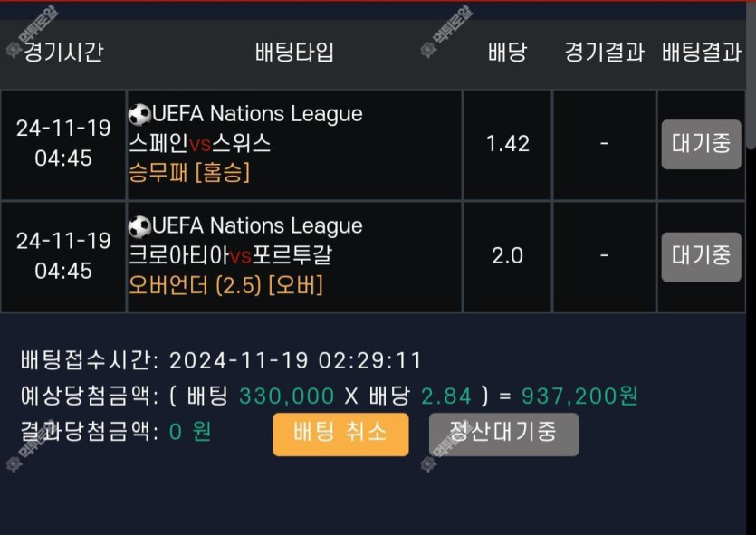Click the 배당 column header
Screen dimensions: 756x535
tap(507, 52)
